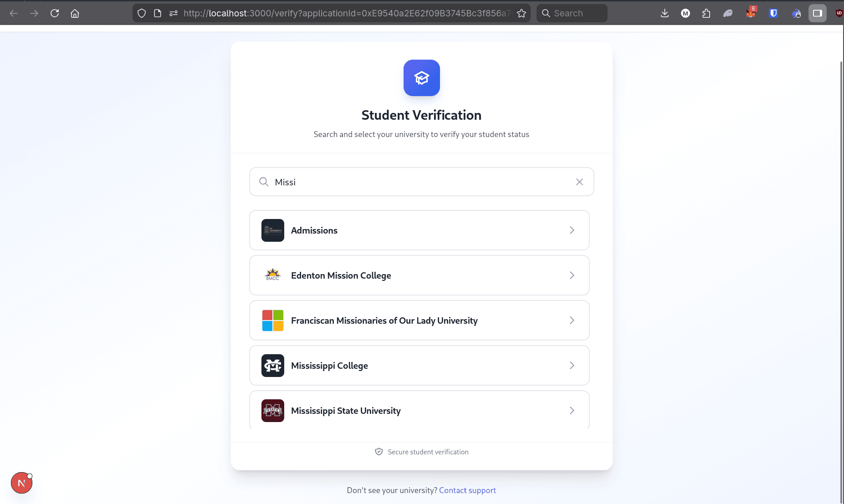Screen dimensions: 844x504
Task: Follow the Contact support link
Action: (x=467, y=490)
